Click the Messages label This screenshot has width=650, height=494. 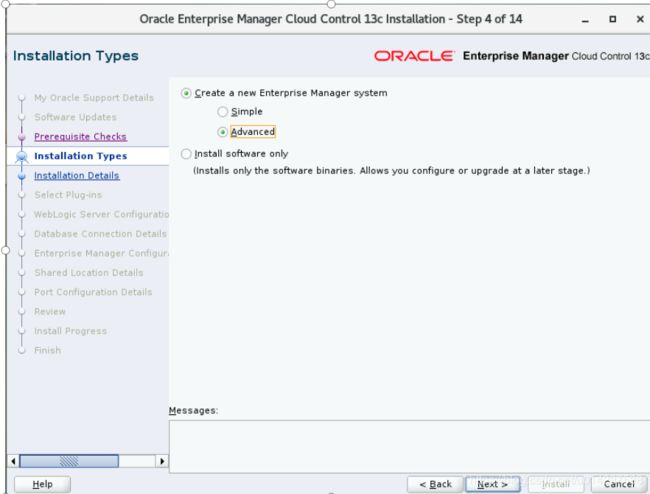click(x=193, y=410)
